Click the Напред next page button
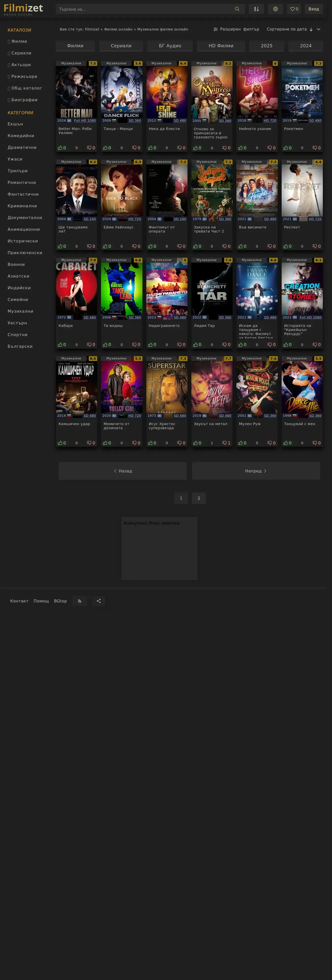 [x=256, y=471]
